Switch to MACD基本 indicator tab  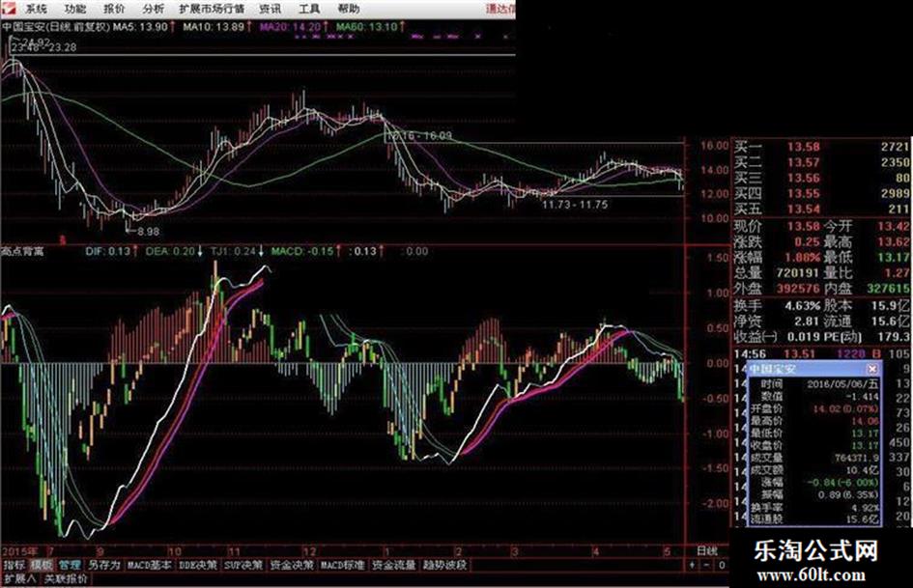[150, 565]
